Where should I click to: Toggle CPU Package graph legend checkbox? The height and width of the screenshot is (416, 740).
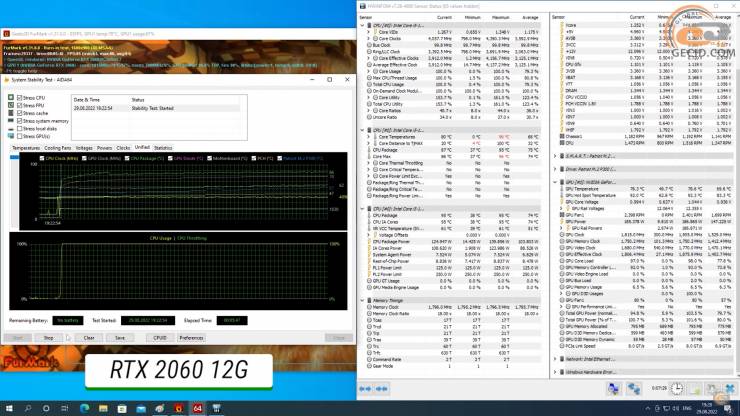[x=127, y=158]
